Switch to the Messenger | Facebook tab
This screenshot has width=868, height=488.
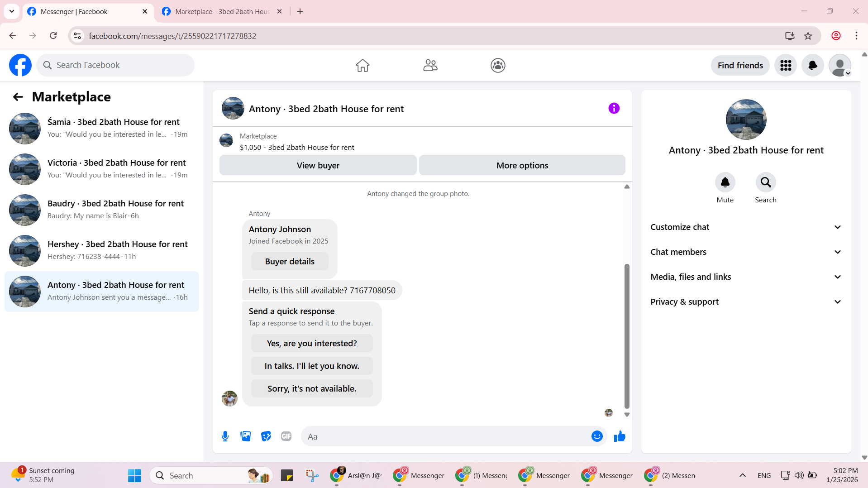tap(87, 12)
